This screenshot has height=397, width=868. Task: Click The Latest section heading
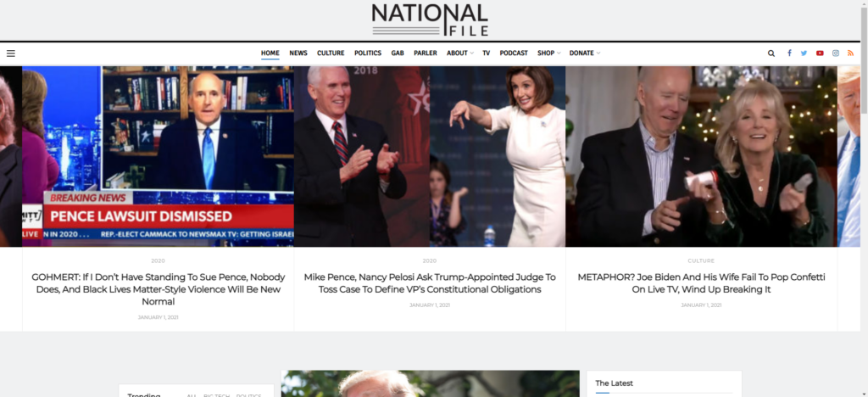pyautogui.click(x=614, y=383)
